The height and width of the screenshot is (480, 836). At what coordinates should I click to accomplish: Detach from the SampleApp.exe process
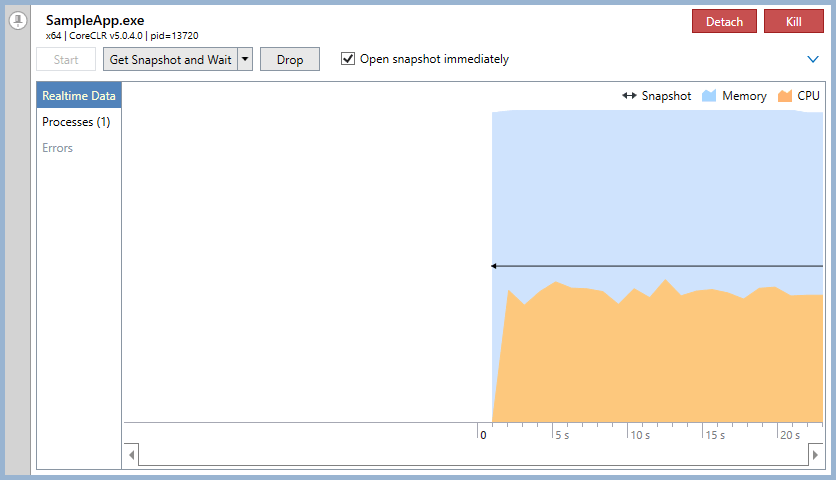coord(724,21)
